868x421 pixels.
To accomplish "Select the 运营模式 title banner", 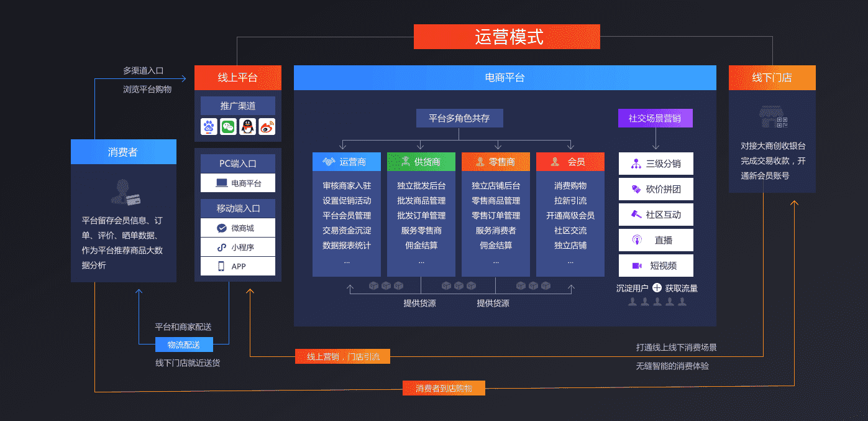I will [x=507, y=37].
